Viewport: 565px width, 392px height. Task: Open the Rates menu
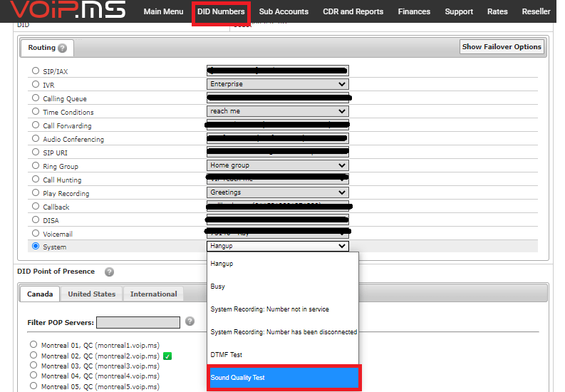pyautogui.click(x=497, y=11)
